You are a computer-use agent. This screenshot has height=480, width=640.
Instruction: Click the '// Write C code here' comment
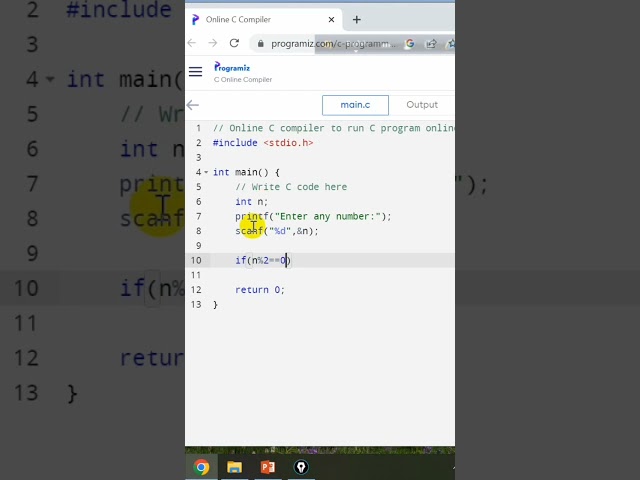click(x=291, y=187)
